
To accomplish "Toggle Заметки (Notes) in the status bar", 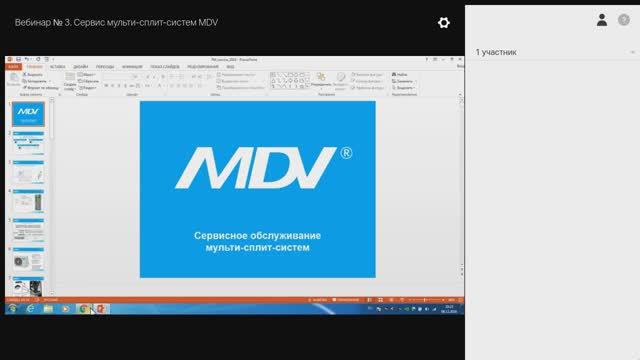I will (x=318, y=300).
